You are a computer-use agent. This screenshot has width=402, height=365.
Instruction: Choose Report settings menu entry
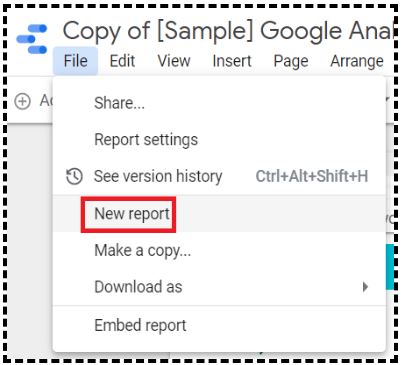(219, 139)
